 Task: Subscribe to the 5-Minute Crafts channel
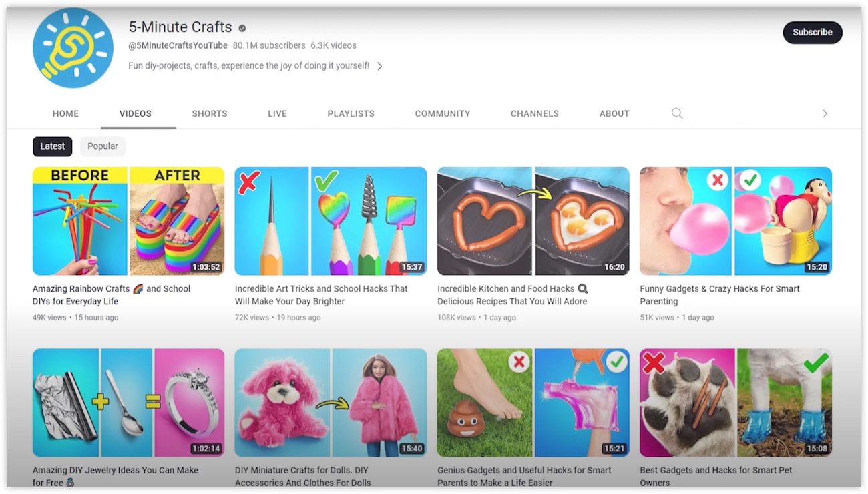(x=813, y=32)
